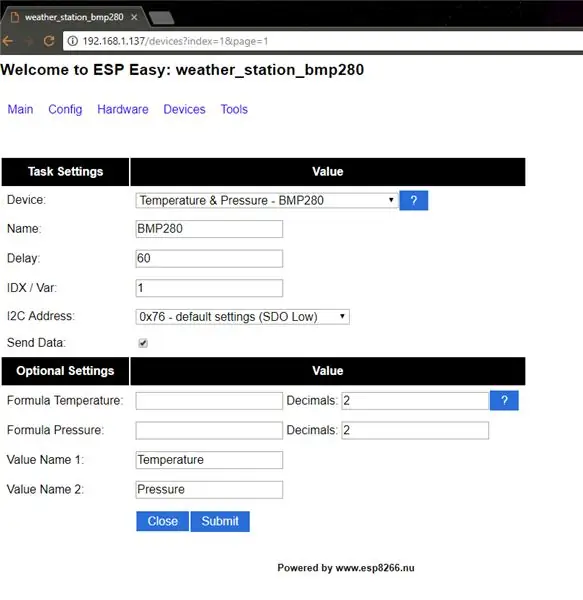Click the 'Formula Temperature:' label

[x=65, y=400]
